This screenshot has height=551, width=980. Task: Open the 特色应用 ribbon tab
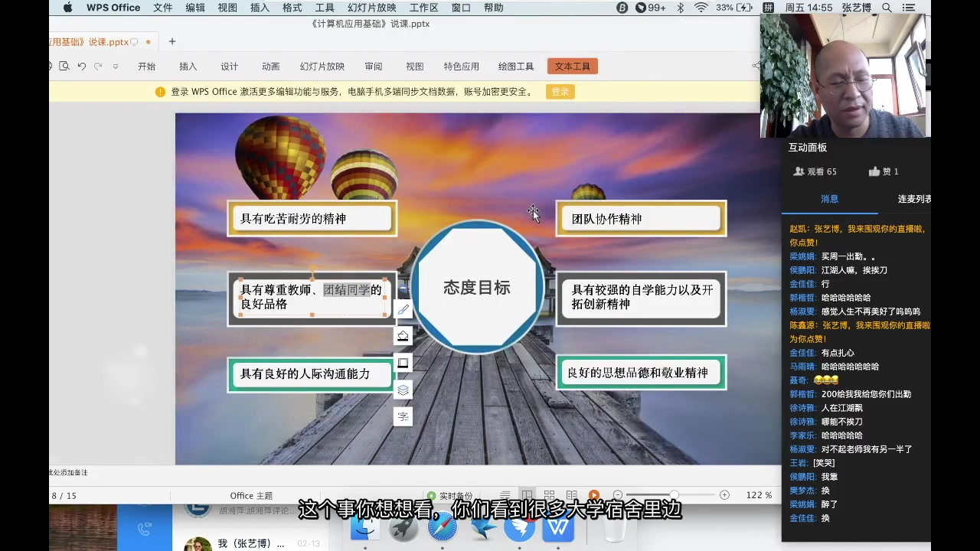click(462, 67)
